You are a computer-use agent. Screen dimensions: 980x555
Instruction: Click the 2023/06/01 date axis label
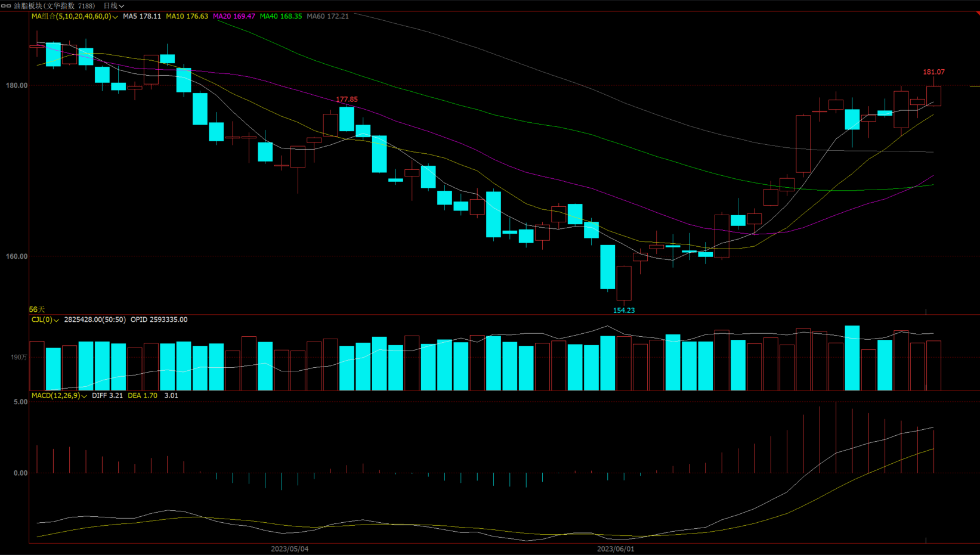pos(616,549)
